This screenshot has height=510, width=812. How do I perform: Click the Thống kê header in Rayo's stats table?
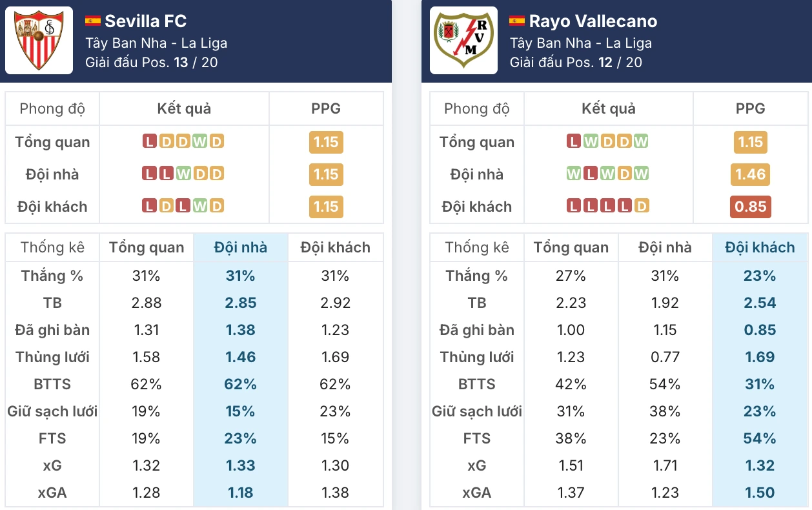click(476, 247)
